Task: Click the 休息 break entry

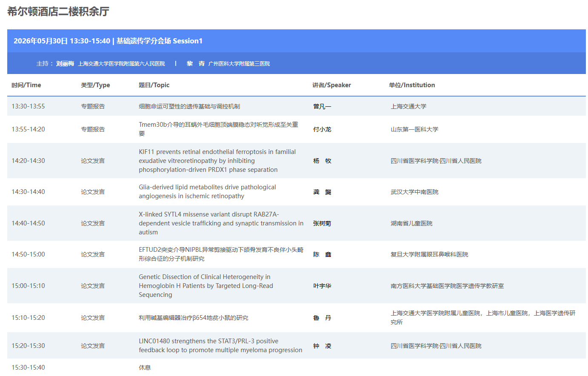Action: point(145,367)
